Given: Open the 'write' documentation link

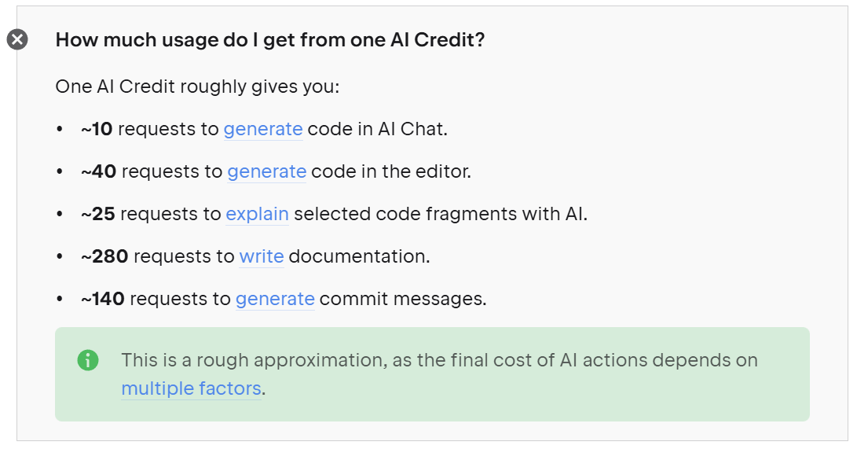Looking at the screenshot, I should click(262, 256).
